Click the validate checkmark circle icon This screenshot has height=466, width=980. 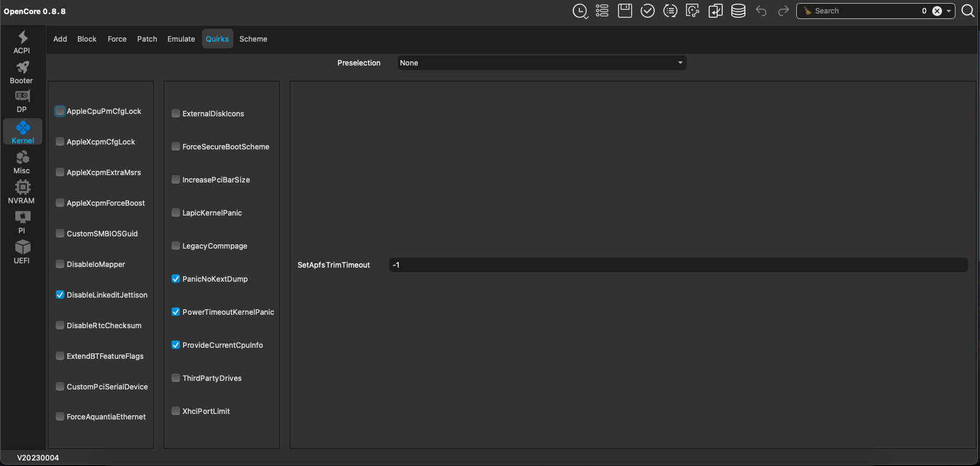[647, 11]
